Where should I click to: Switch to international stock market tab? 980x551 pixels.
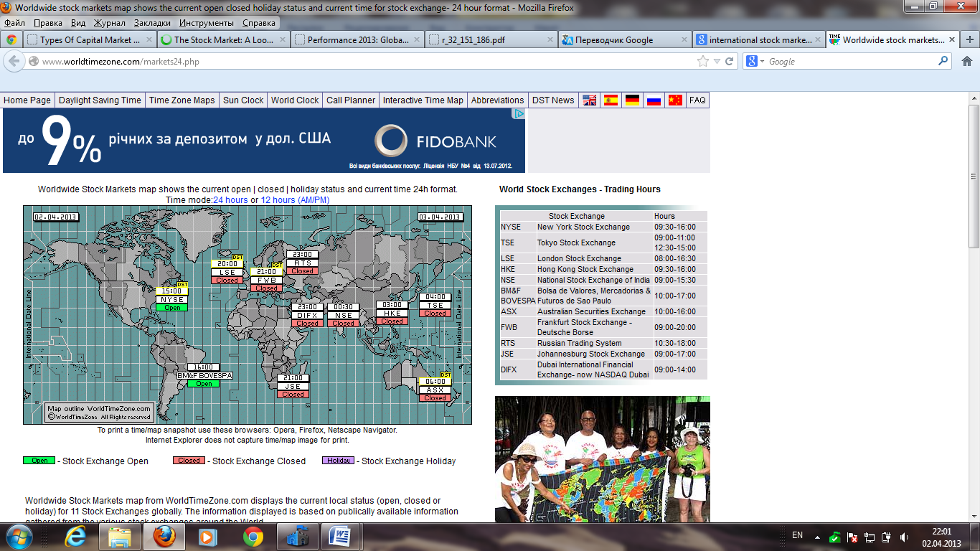[759, 40]
